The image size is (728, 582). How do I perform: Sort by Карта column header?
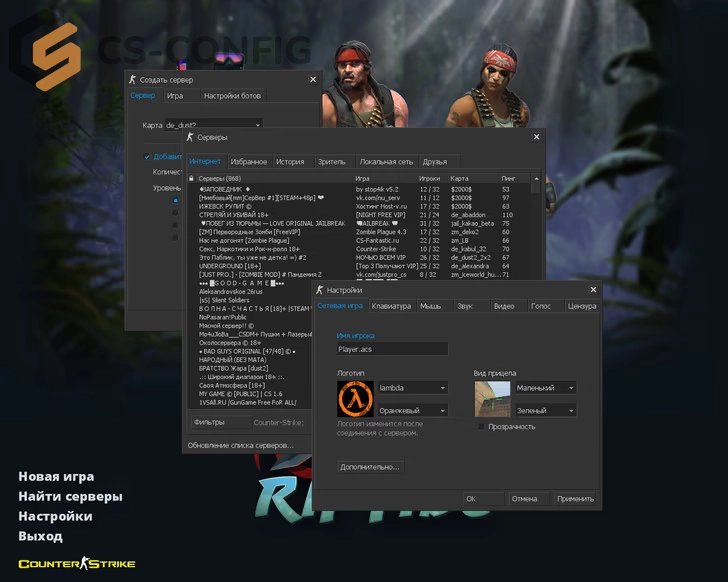(473, 178)
